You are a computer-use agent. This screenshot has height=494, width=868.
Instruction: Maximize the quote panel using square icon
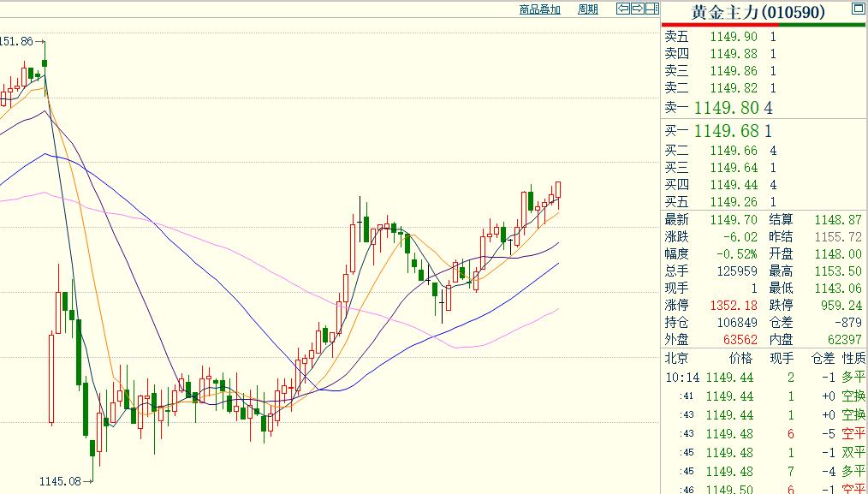[x=857, y=9]
